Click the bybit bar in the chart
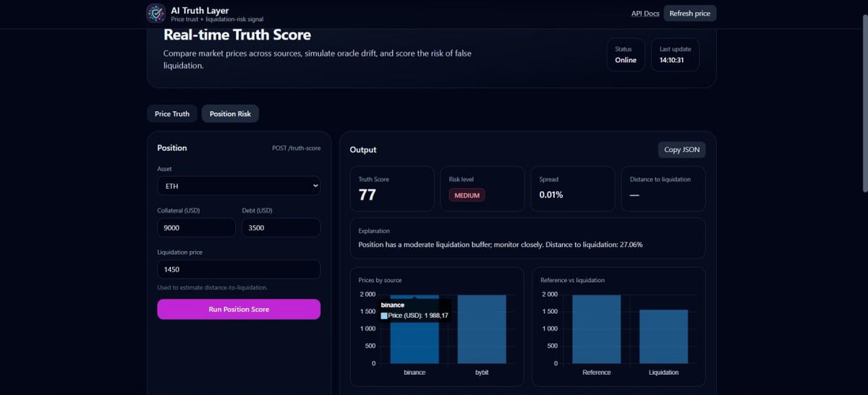 click(482, 329)
